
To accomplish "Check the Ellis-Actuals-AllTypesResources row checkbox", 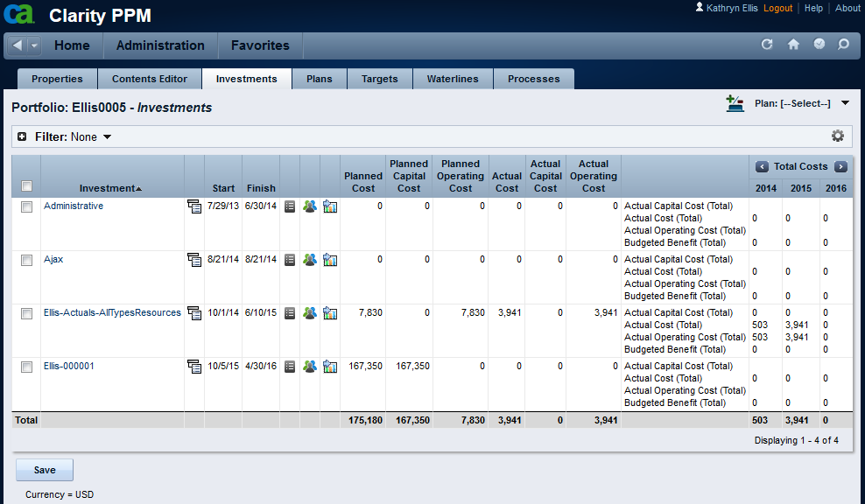I will 26,314.
